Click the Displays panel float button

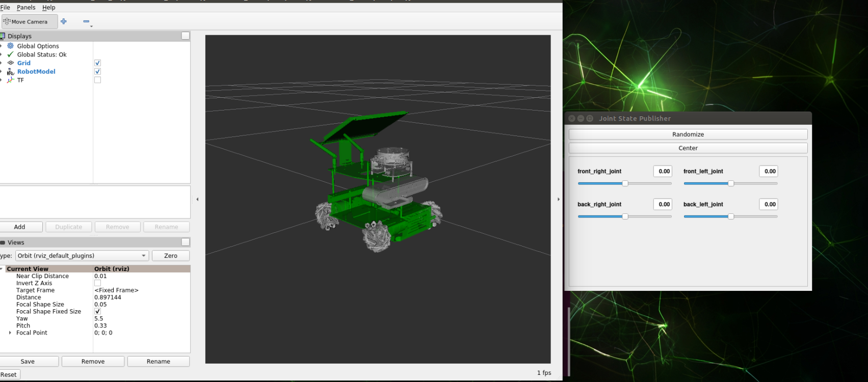pos(186,36)
